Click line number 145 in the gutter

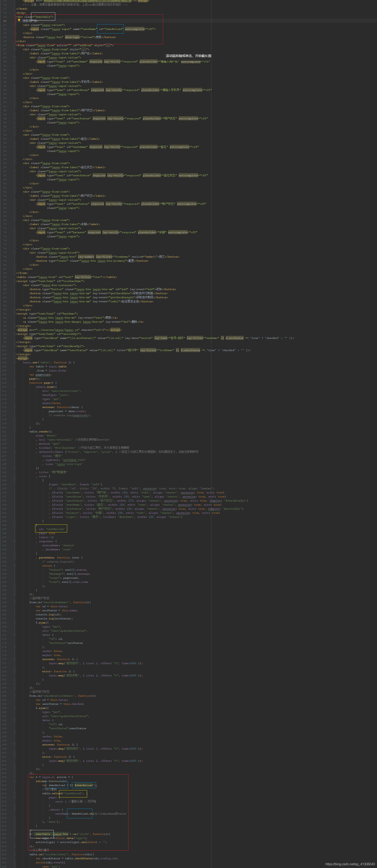4,529
